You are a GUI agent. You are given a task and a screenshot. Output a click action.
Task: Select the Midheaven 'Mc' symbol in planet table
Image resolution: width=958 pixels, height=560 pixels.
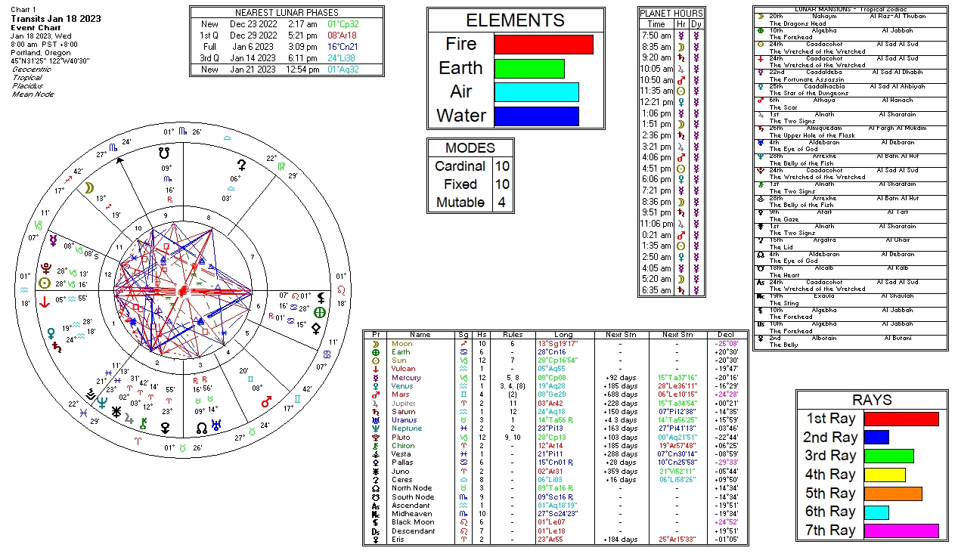tap(377, 514)
